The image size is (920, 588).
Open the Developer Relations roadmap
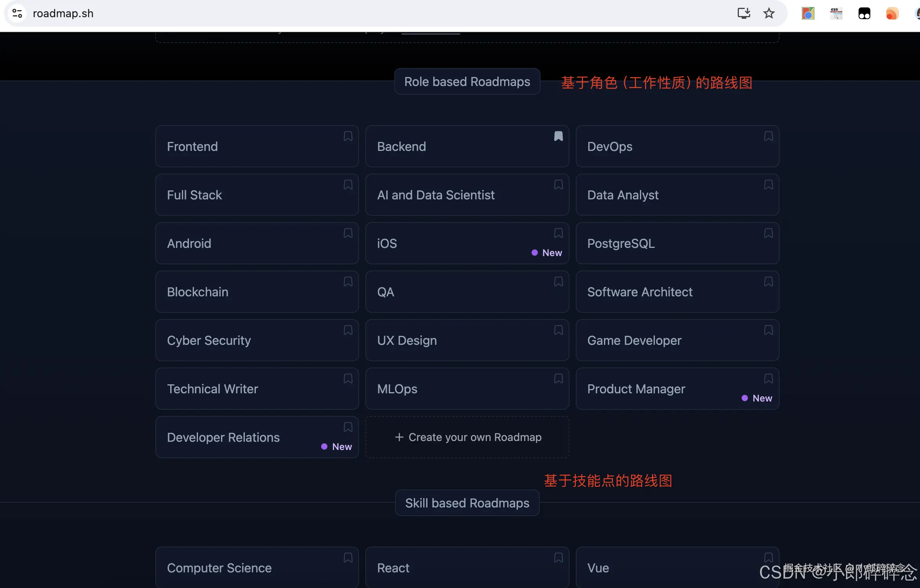pos(223,437)
